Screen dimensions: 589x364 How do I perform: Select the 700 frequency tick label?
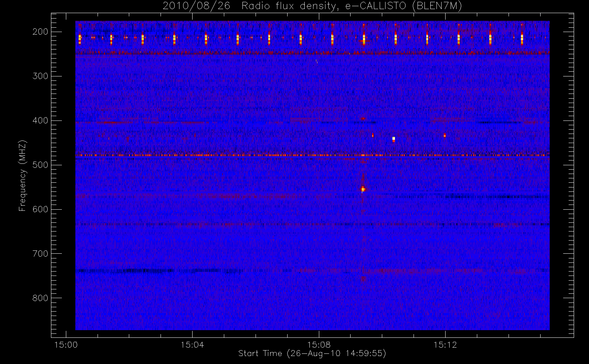40,254
